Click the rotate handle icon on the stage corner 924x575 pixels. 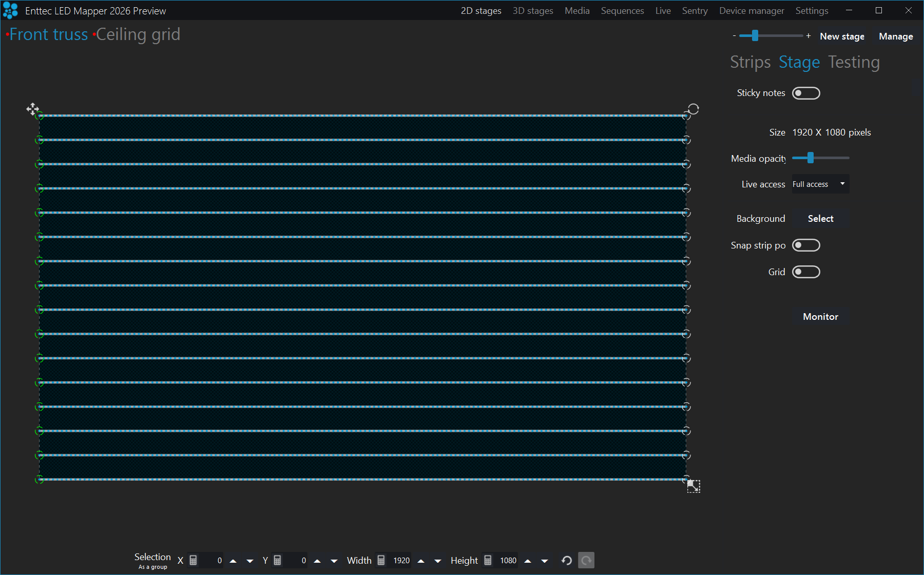pyautogui.click(x=693, y=109)
